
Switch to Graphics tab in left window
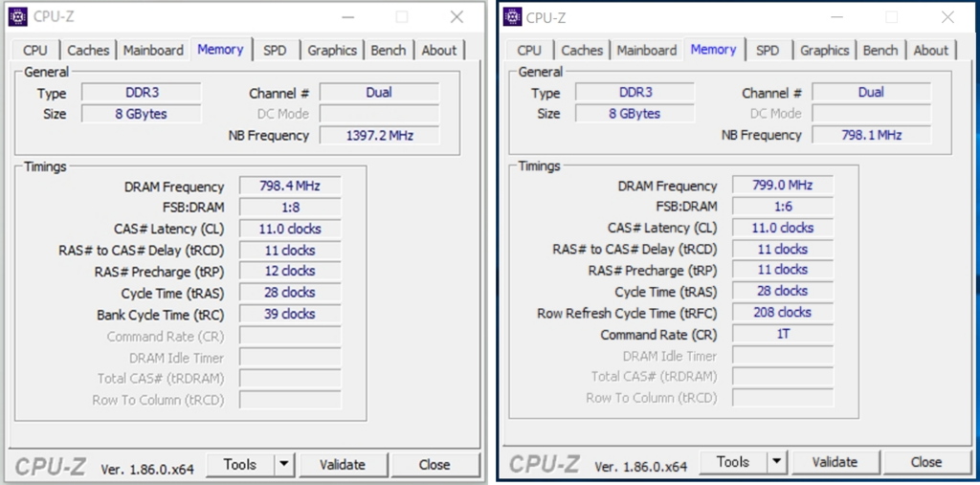(332, 51)
